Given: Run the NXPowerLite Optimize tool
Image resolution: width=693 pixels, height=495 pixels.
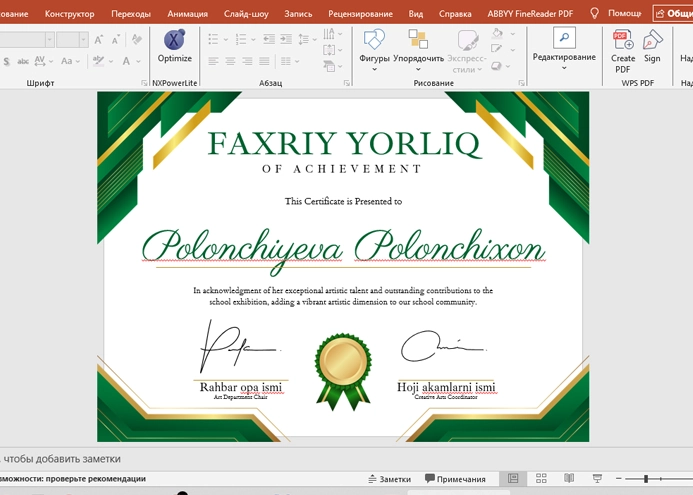Looking at the screenshot, I should click(175, 46).
